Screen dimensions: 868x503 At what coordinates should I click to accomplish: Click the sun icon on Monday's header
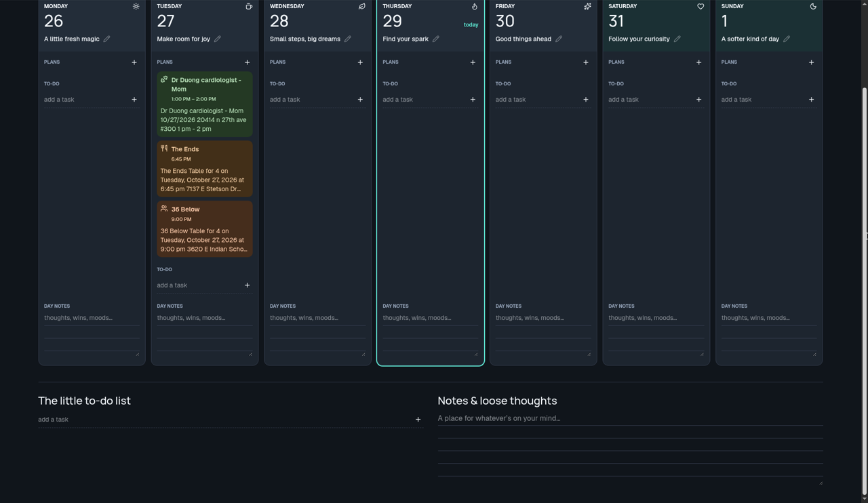tap(136, 7)
